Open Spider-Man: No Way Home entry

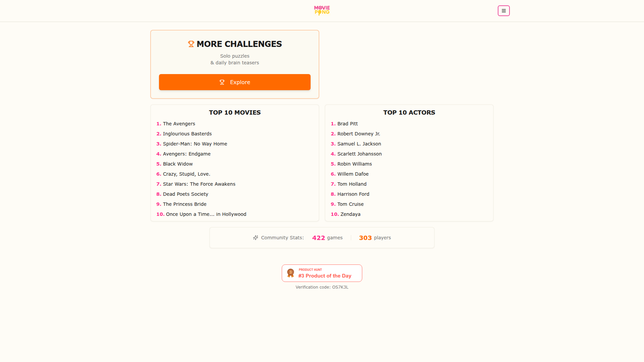tap(195, 144)
